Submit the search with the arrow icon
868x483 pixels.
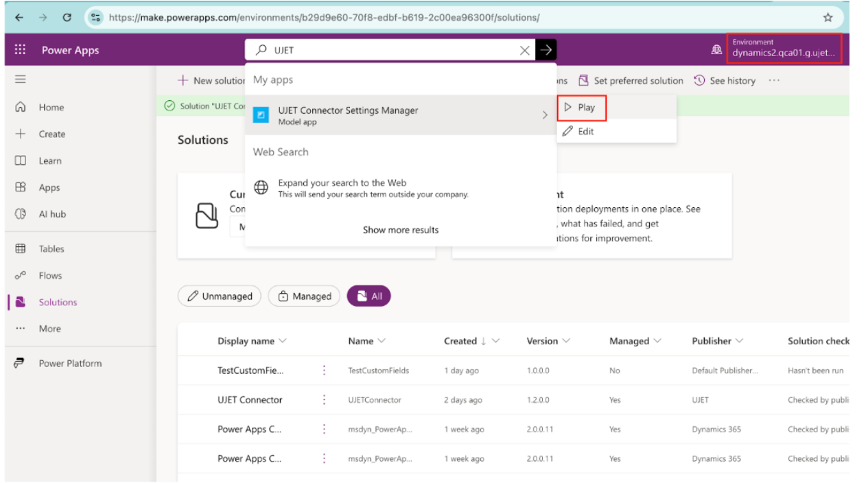tap(546, 49)
